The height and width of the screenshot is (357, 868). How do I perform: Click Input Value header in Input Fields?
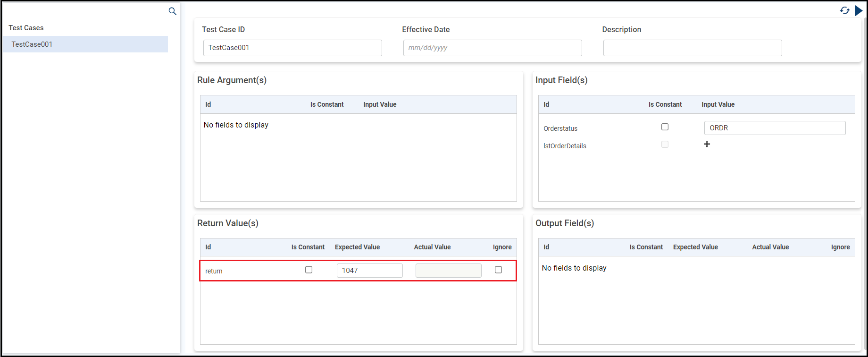pyautogui.click(x=718, y=104)
